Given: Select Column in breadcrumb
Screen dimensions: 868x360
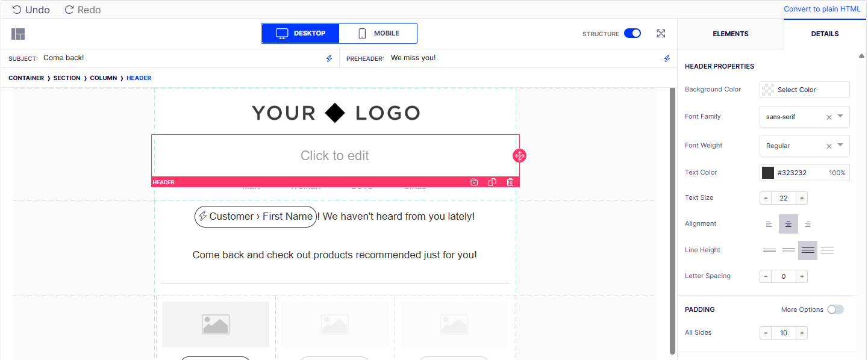Looking at the screenshot, I should point(104,78).
